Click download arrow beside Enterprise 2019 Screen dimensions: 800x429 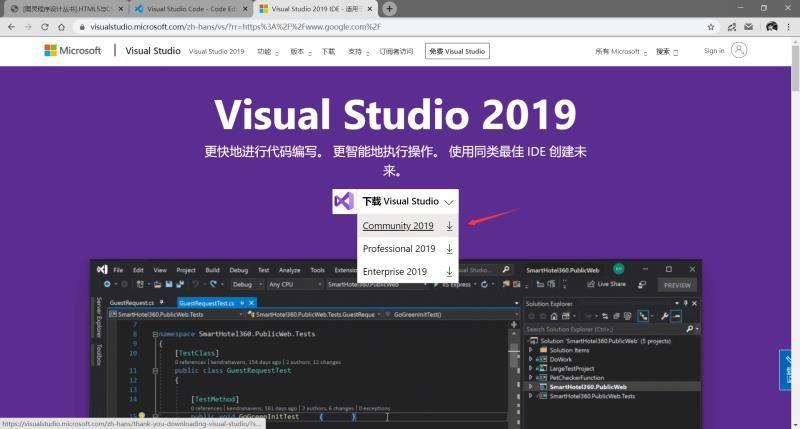pyautogui.click(x=449, y=271)
